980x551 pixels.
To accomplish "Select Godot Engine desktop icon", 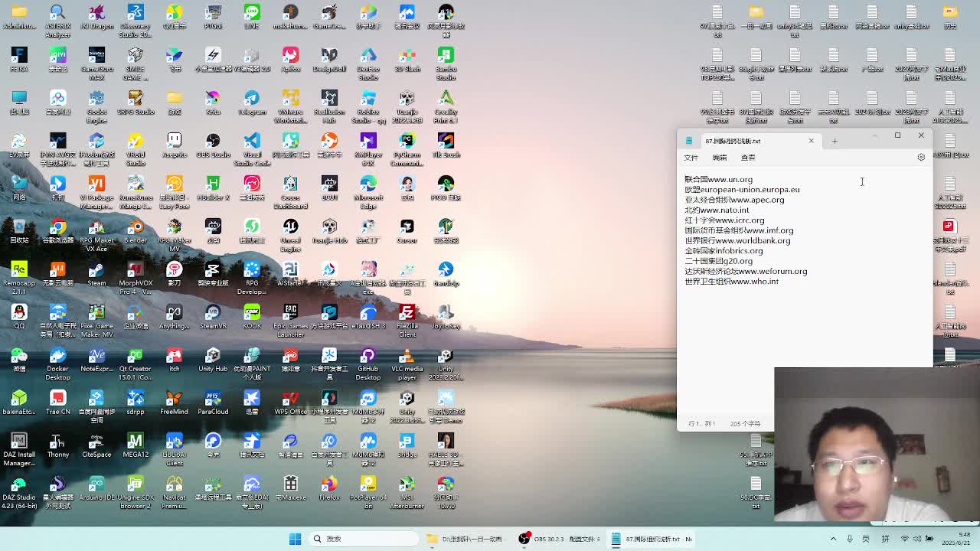I will point(96,106).
